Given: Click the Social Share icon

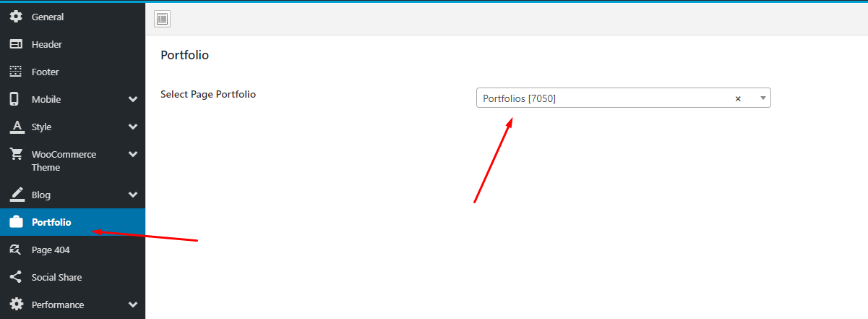Looking at the screenshot, I should pyautogui.click(x=16, y=277).
